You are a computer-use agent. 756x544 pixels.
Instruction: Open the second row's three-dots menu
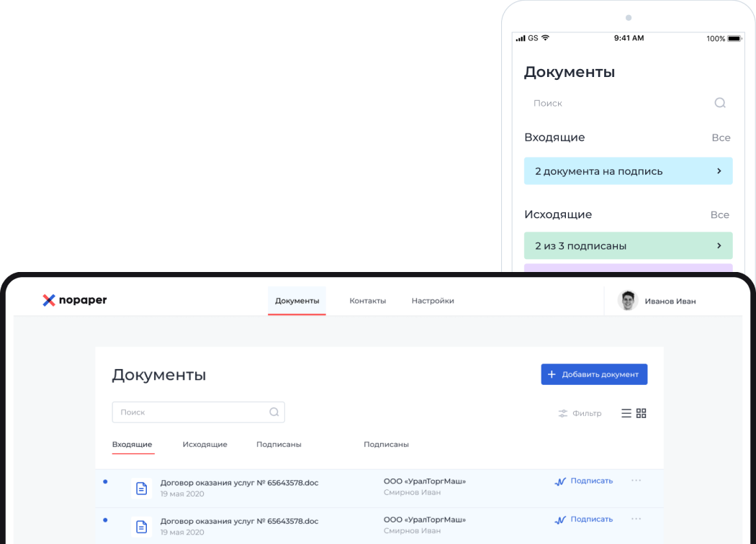636,519
